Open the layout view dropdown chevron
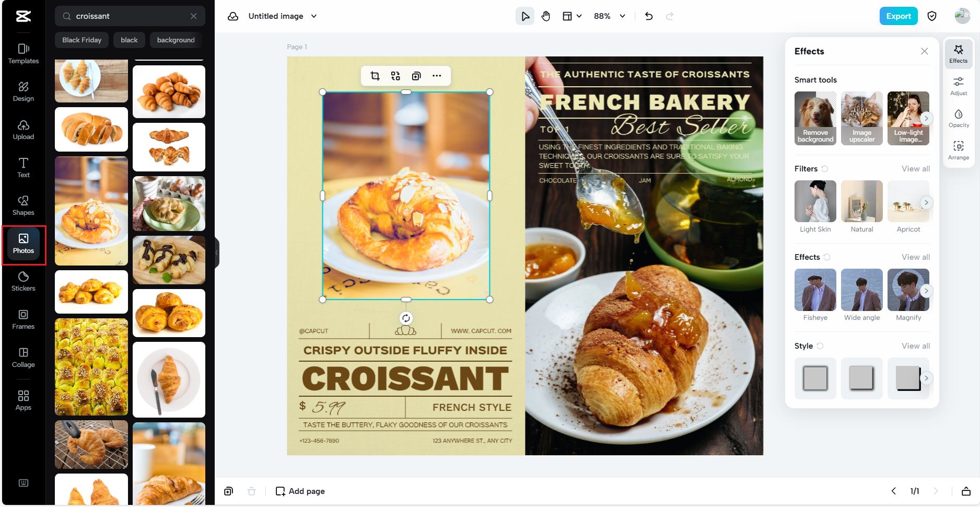 tap(579, 16)
